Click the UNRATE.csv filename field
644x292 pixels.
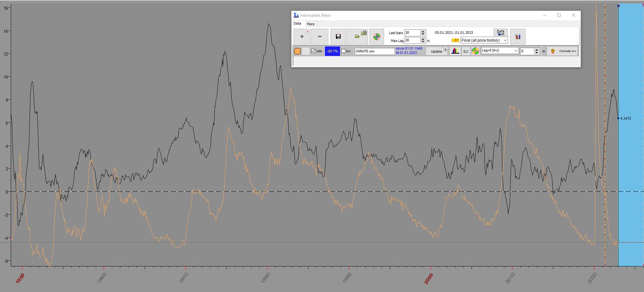(375, 51)
